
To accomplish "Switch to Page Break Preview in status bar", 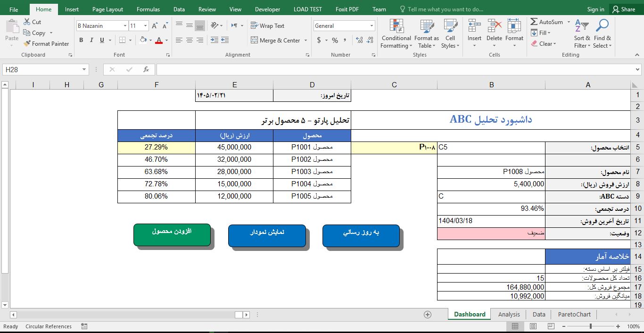I will pos(551,326).
